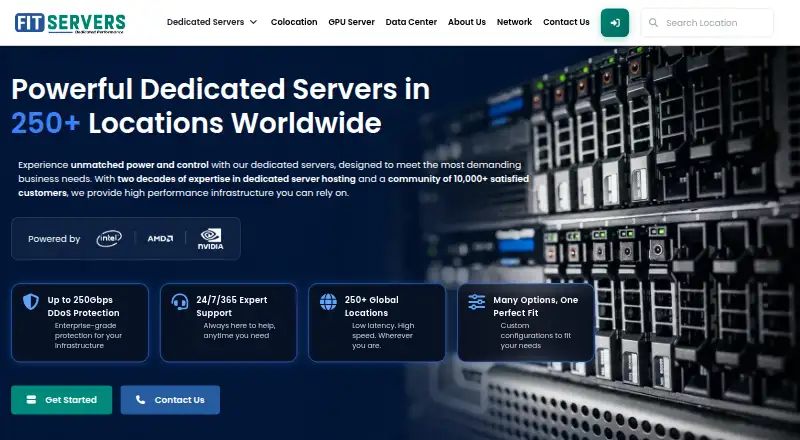This screenshot has height=440, width=800.
Task: Expand the Dedicated Servers dropdown chevron
Action: point(254,22)
